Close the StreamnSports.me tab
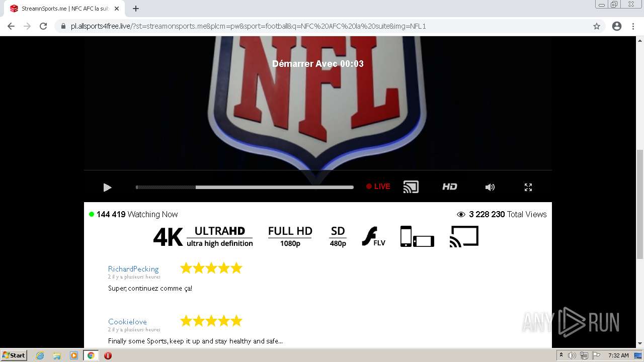Image resolution: width=644 pixels, height=362 pixels. pyautogui.click(x=117, y=9)
